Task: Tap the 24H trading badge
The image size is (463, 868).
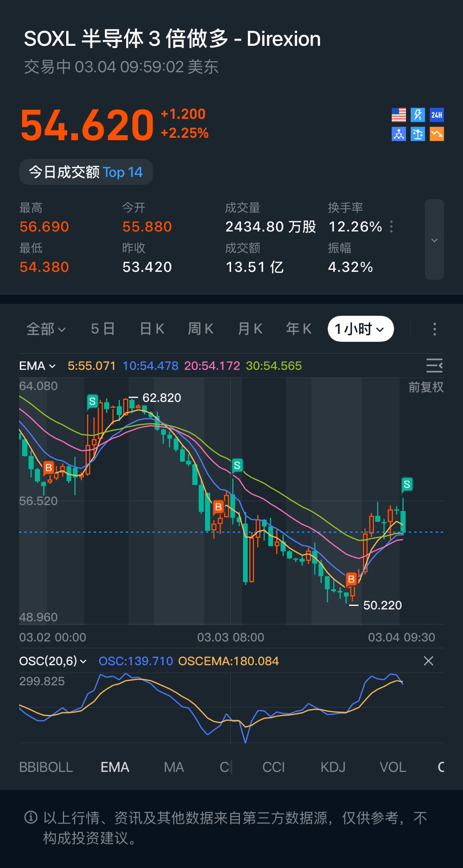Action: (437, 115)
